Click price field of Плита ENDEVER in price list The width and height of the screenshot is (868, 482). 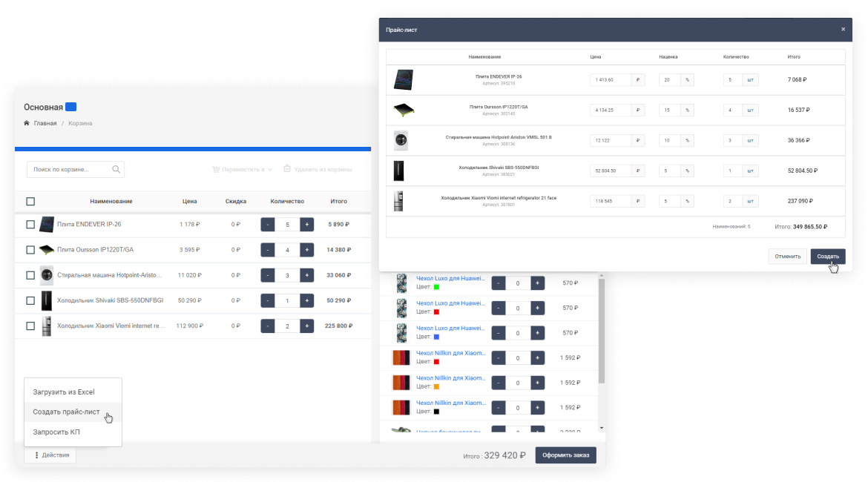point(611,79)
